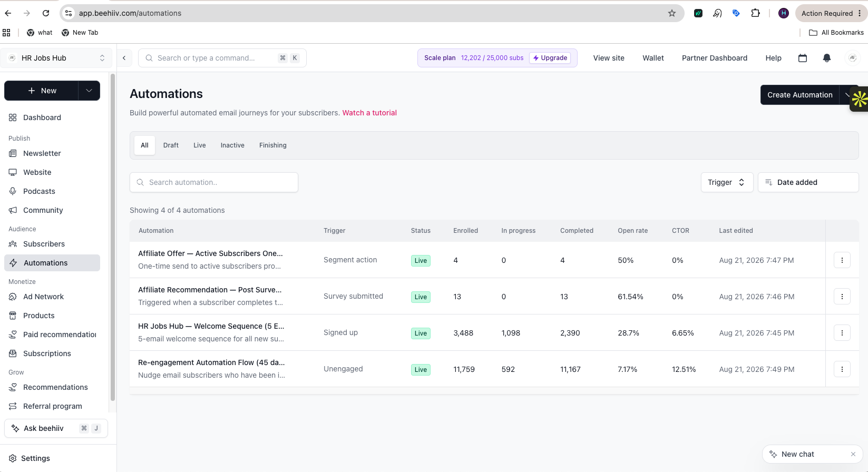Open actions menu for Welcome Sequence row
This screenshot has height=472, width=868.
tap(842, 333)
